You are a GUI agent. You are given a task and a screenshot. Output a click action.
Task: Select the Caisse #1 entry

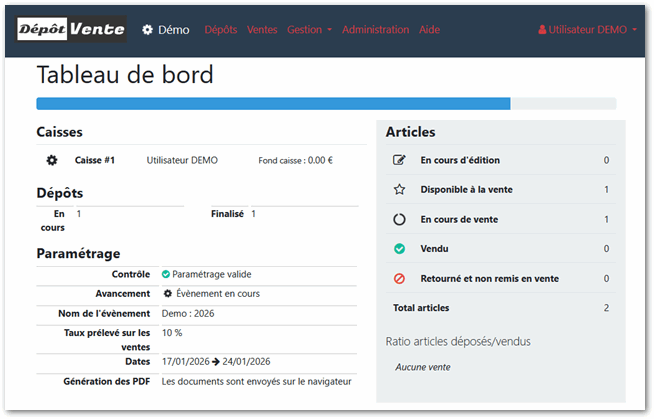click(95, 160)
